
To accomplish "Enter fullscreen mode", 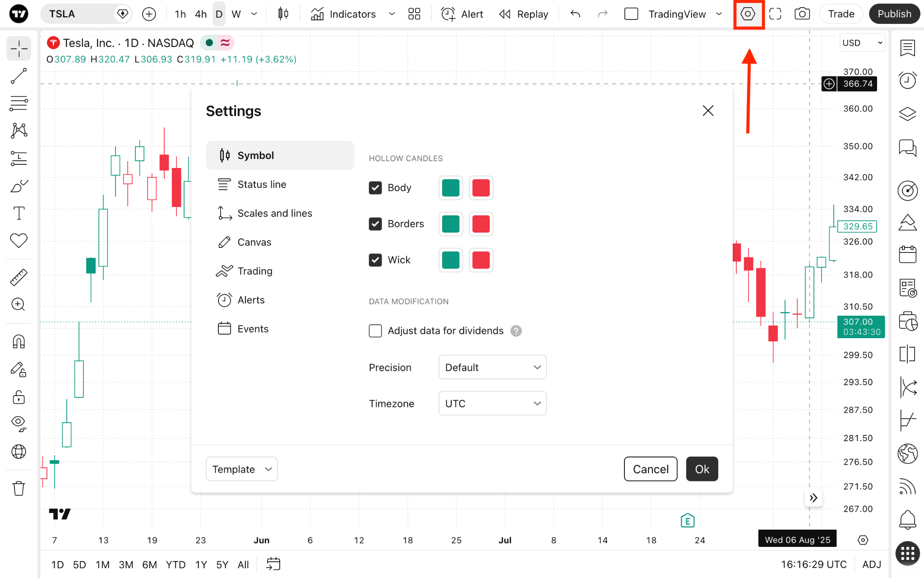I will (775, 14).
